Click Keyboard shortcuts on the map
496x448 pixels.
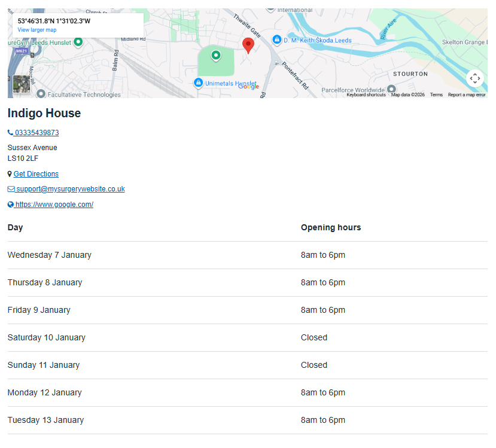366,95
